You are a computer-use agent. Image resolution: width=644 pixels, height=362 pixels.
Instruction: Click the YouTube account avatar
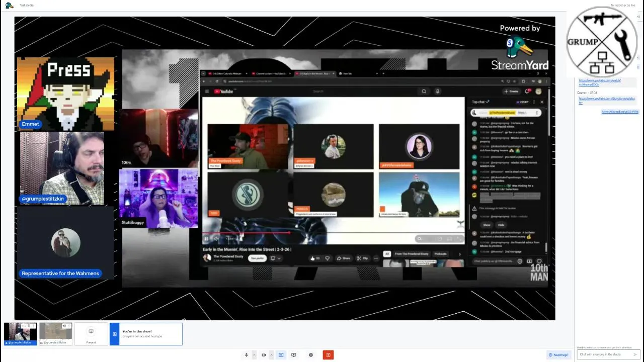[x=539, y=92]
